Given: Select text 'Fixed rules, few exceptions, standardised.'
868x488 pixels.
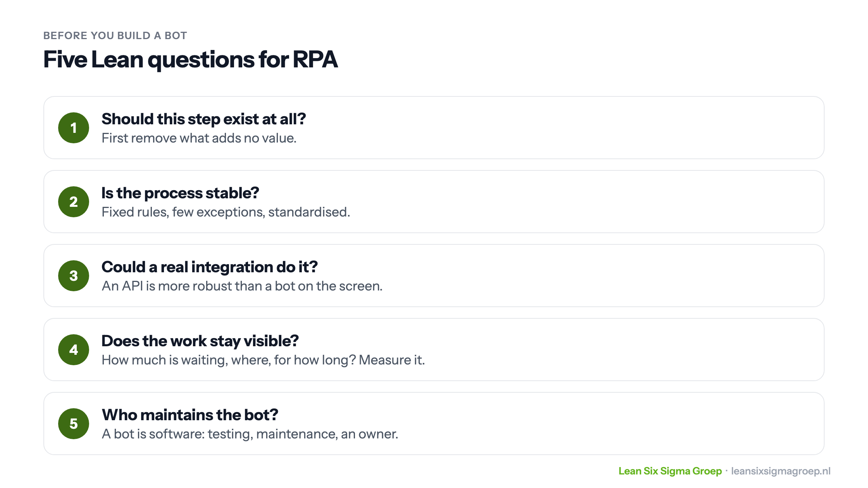Looking at the screenshot, I should pos(226,212).
